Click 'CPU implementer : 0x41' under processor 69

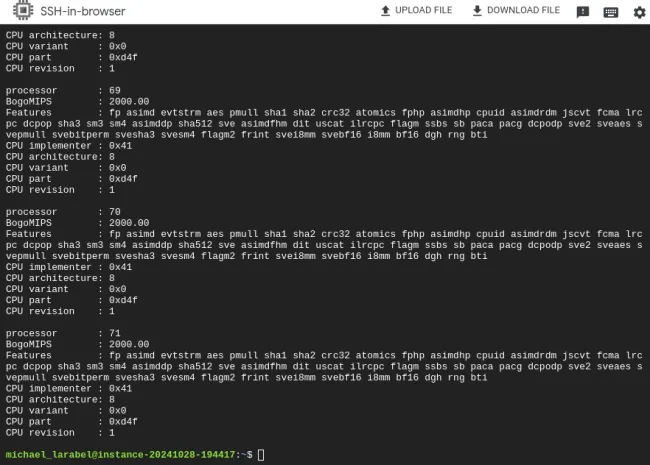click(69, 146)
